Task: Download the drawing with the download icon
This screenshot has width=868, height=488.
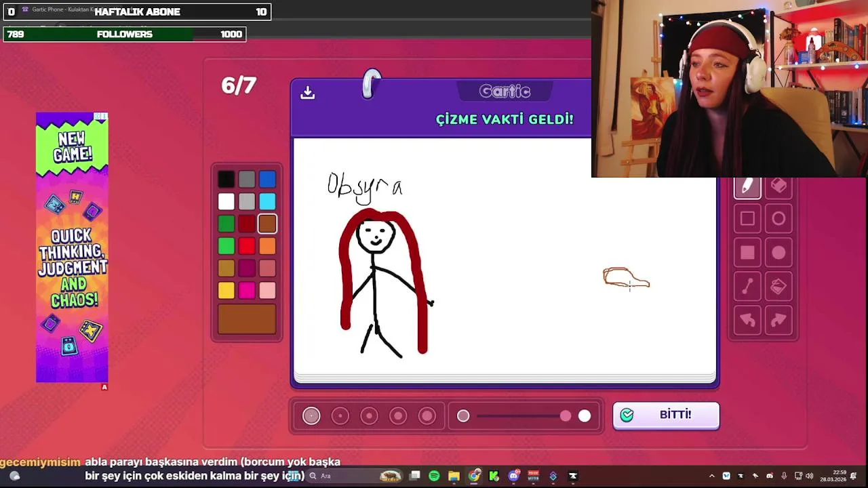Action: click(308, 93)
